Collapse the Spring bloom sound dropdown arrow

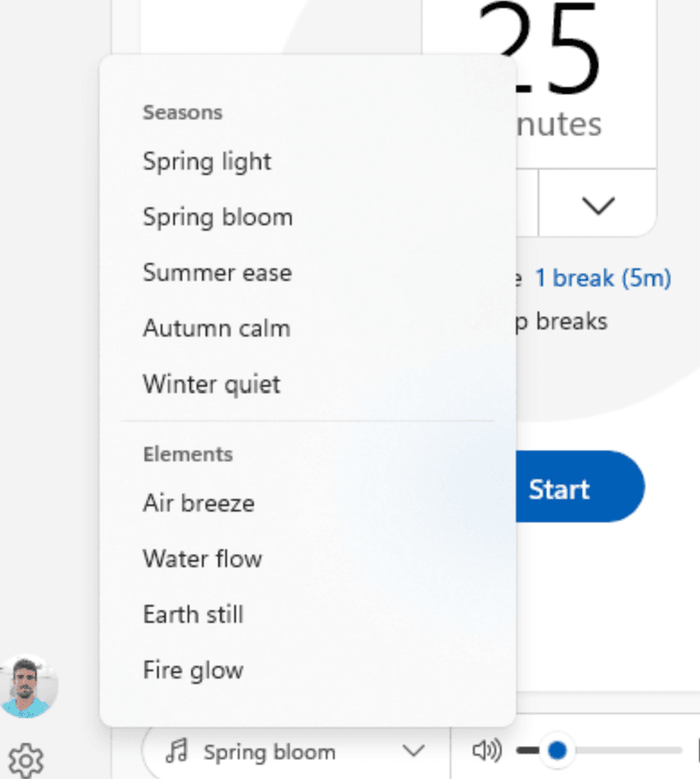pyautogui.click(x=413, y=751)
